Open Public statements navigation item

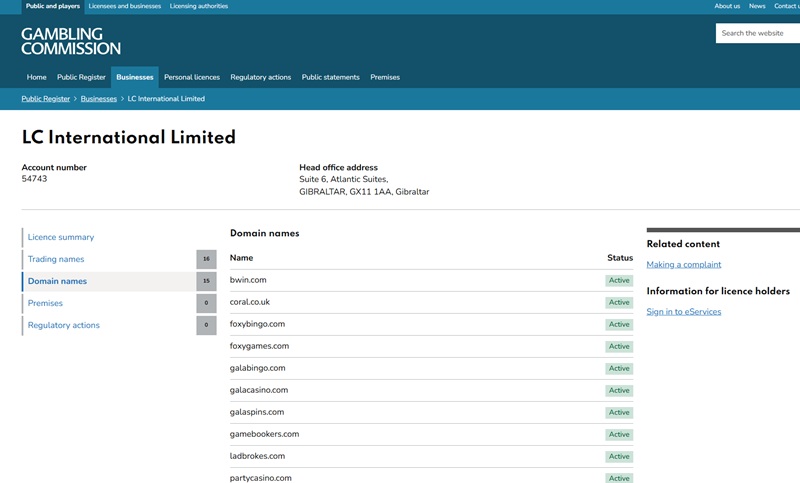point(331,77)
